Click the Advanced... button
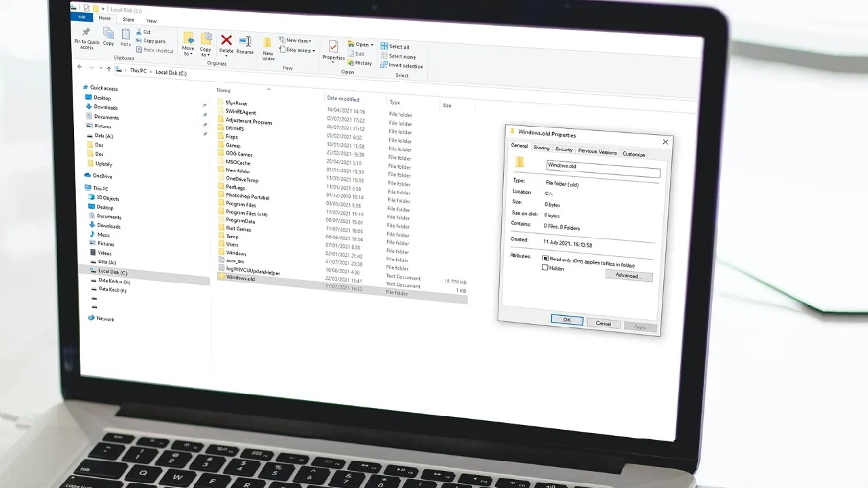Screen dimensions: 868x488 pos(629,276)
